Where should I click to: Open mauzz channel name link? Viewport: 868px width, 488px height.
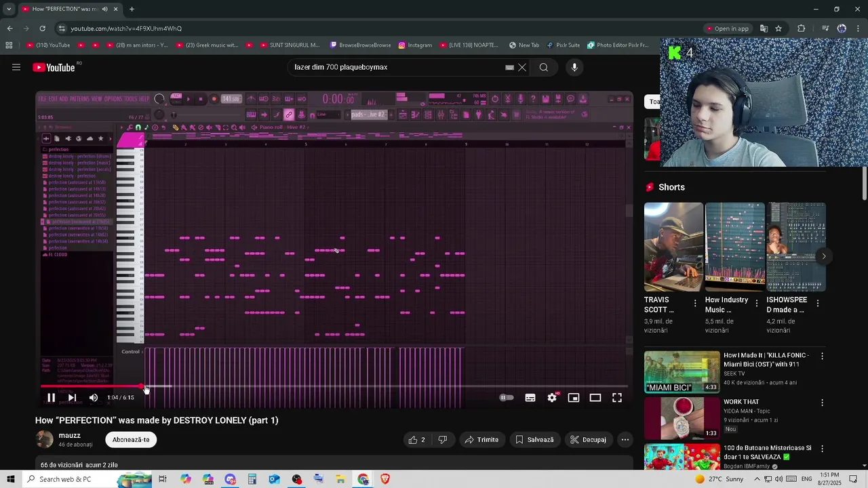[70, 436]
